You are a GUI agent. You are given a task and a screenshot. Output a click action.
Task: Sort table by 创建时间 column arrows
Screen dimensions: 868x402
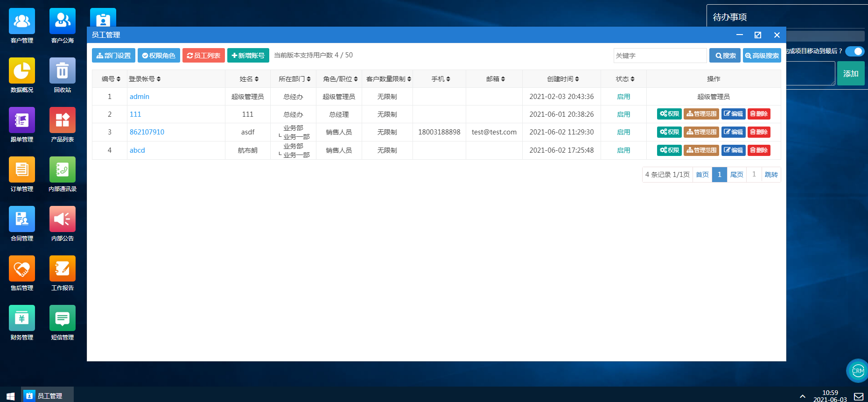point(577,79)
